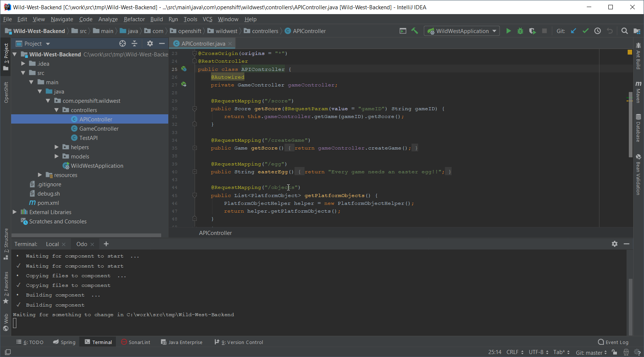Switch to the Local terminal tab
The image size is (644, 357).
tap(52, 244)
